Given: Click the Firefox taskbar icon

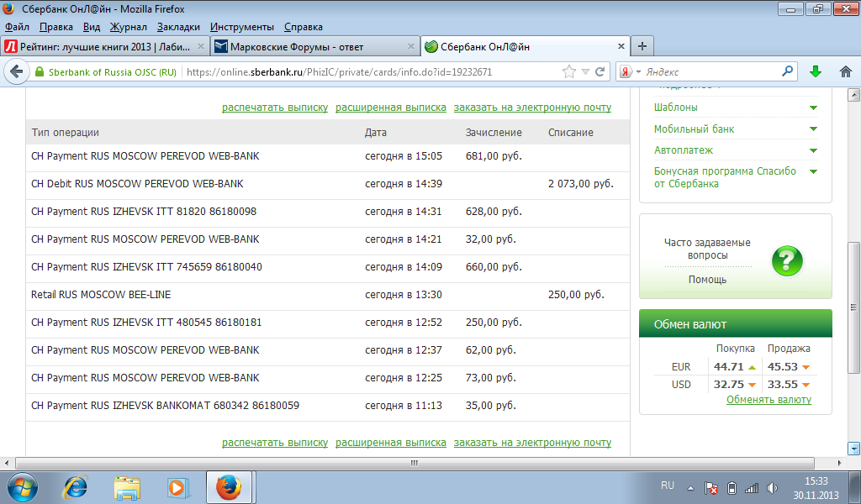Looking at the screenshot, I should coord(229,487).
